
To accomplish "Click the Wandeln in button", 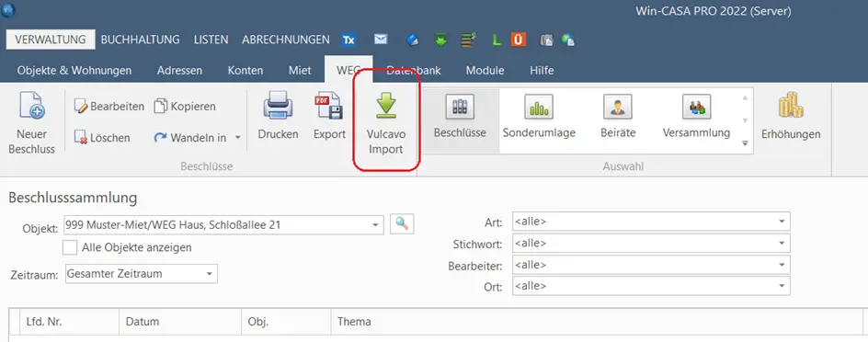I will tap(189, 138).
